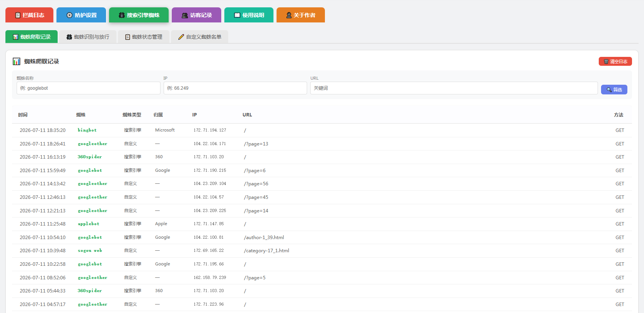
Task: Open the 访客记录 purple tab
Action: (196, 15)
